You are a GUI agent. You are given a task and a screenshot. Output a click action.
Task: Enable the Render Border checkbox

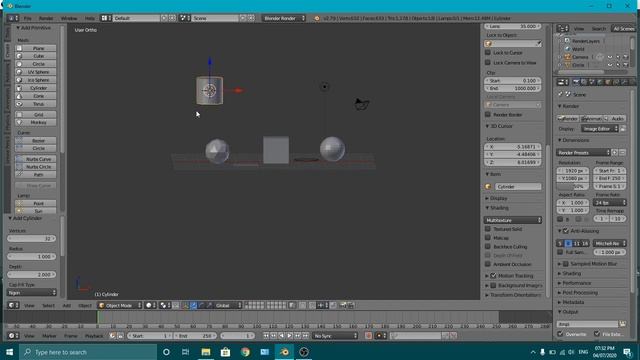coord(488,115)
